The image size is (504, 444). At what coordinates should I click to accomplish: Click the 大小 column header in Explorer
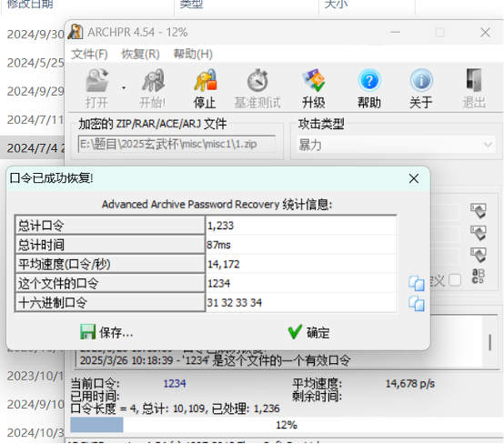click(336, 5)
